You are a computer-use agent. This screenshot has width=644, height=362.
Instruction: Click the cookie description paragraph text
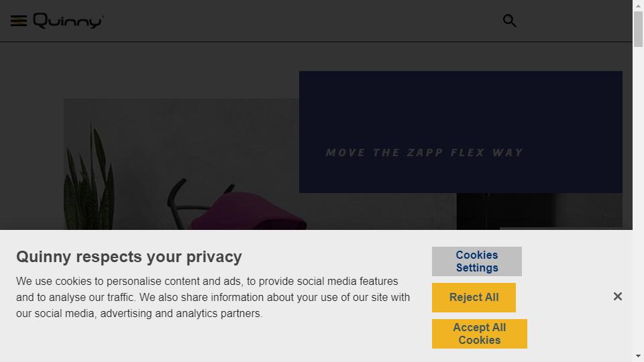(x=213, y=297)
